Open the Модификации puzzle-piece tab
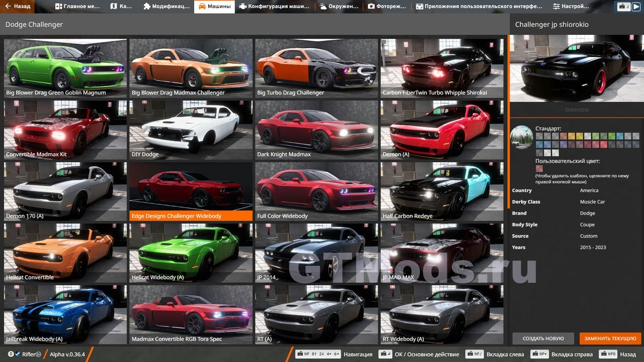The height and width of the screenshot is (362, 644). [166, 7]
